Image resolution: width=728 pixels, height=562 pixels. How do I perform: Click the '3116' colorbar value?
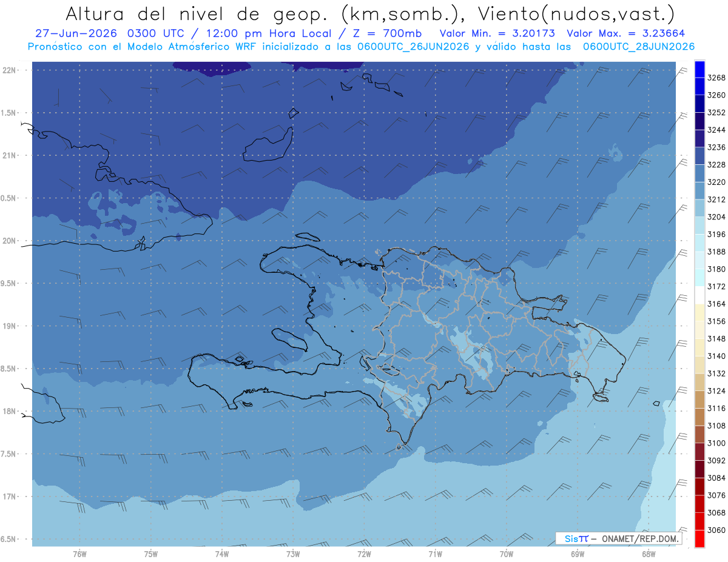pyautogui.click(x=716, y=408)
